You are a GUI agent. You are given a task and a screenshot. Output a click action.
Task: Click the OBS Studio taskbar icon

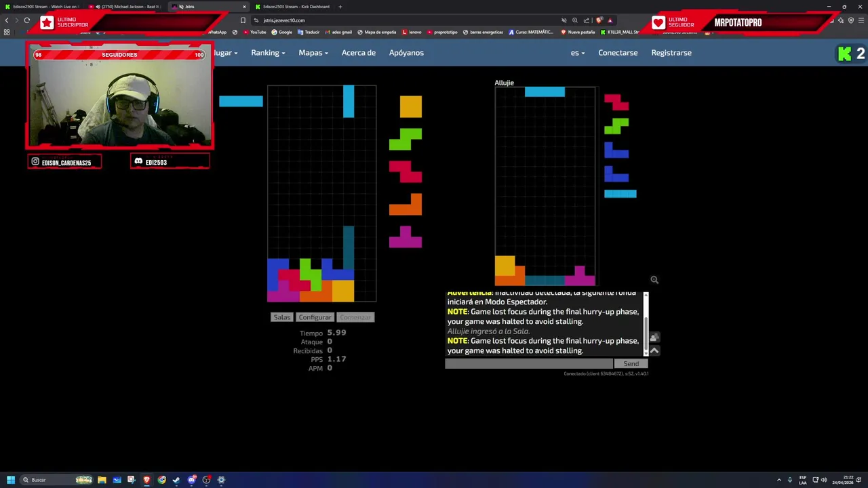pos(206,480)
